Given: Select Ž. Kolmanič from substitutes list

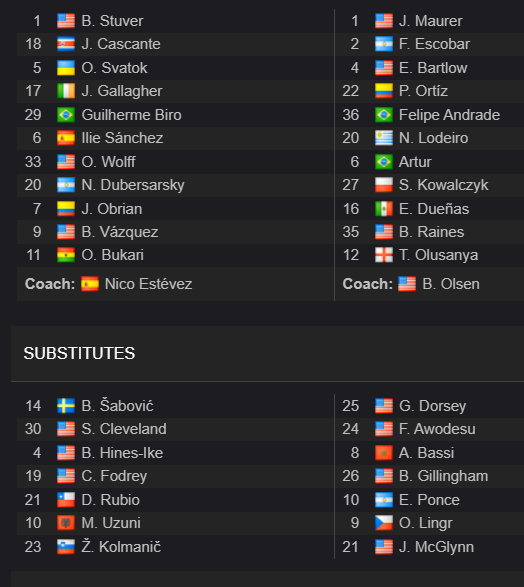Looking at the screenshot, I should pyautogui.click(x=121, y=547).
